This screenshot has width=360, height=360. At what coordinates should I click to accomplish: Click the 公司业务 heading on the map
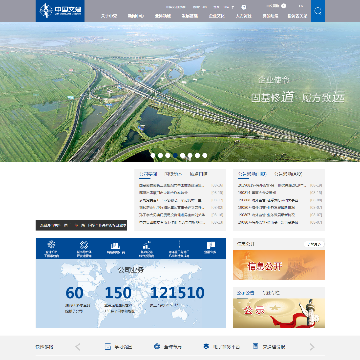pyautogui.click(x=131, y=270)
